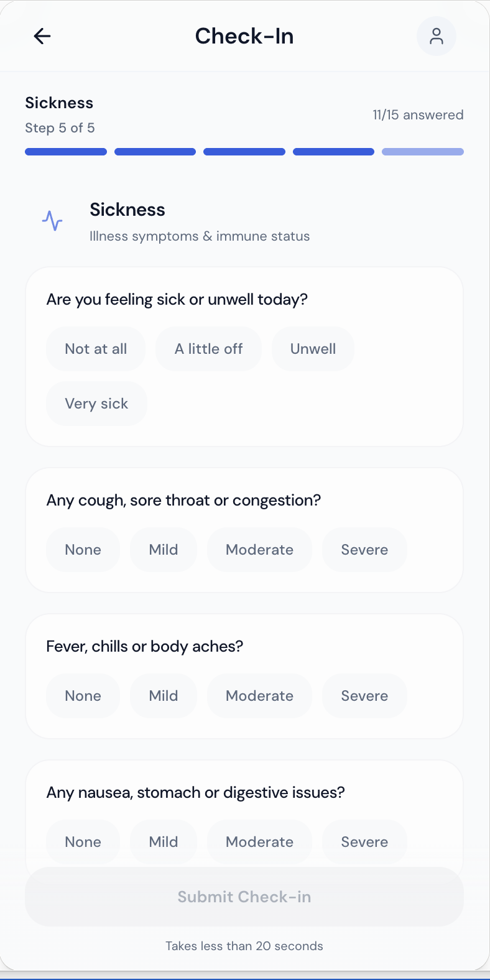
Task: Select 'Severe' for sore throat question
Action: 364,550
